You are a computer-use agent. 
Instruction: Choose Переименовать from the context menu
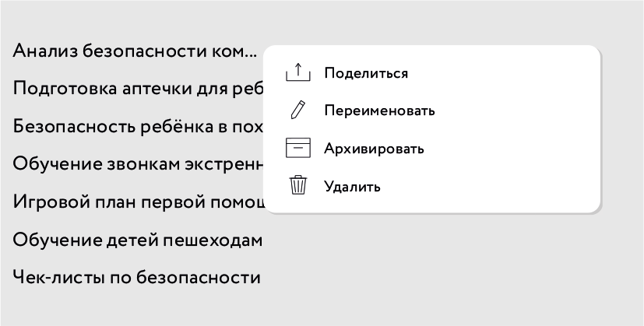[x=379, y=110]
